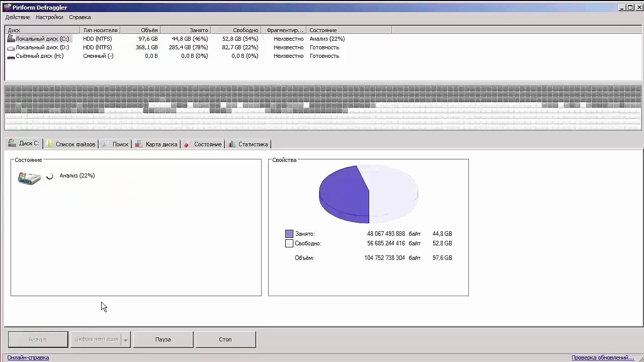Click the 285,4 GB (78%) used cell
Screen dimensions: 644x362
tap(188, 47)
